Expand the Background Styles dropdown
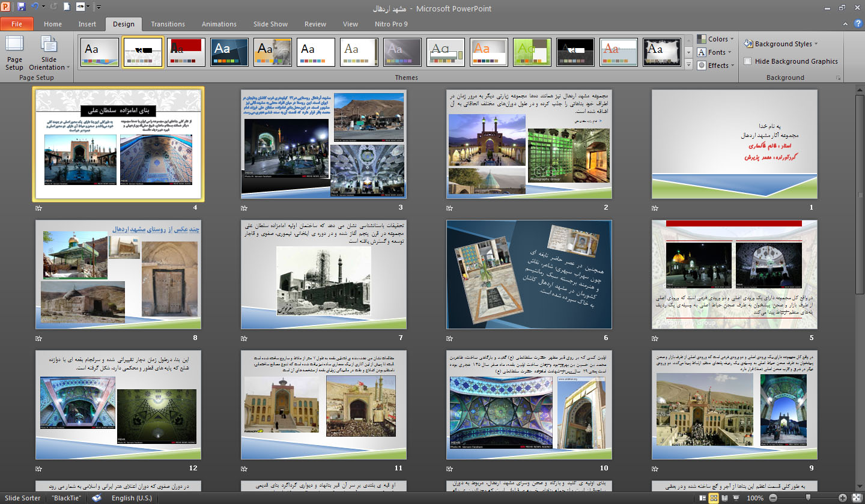This screenshot has height=504, width=865. pyautogui.click(x=781, y=44)
